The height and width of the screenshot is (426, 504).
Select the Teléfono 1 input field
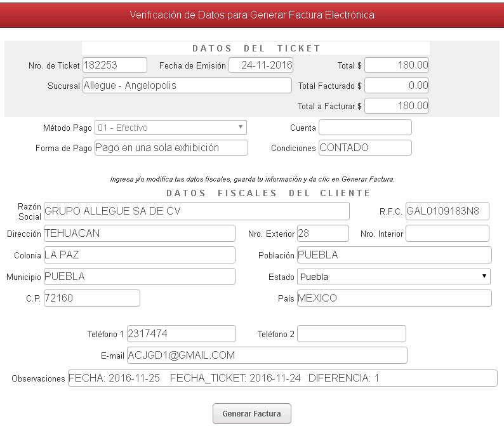tap(181, 333)
